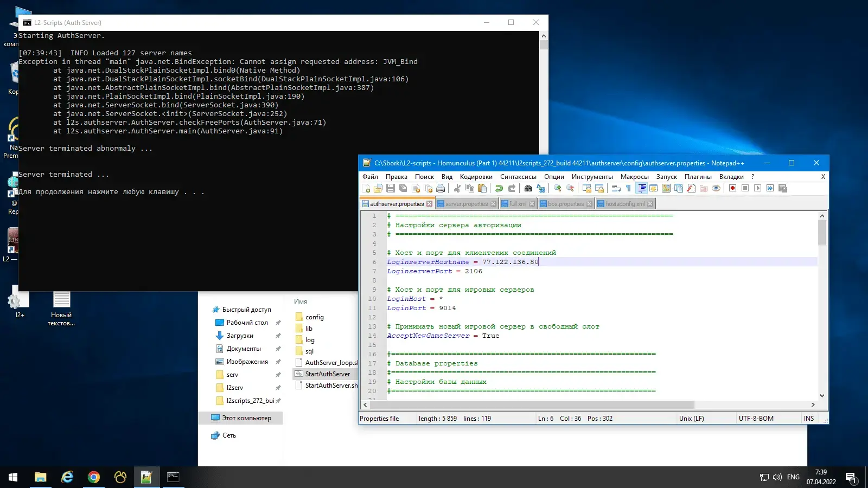Open Folder as Workspace icon
The image size is (868, 488).
click(x=704, y=188)
